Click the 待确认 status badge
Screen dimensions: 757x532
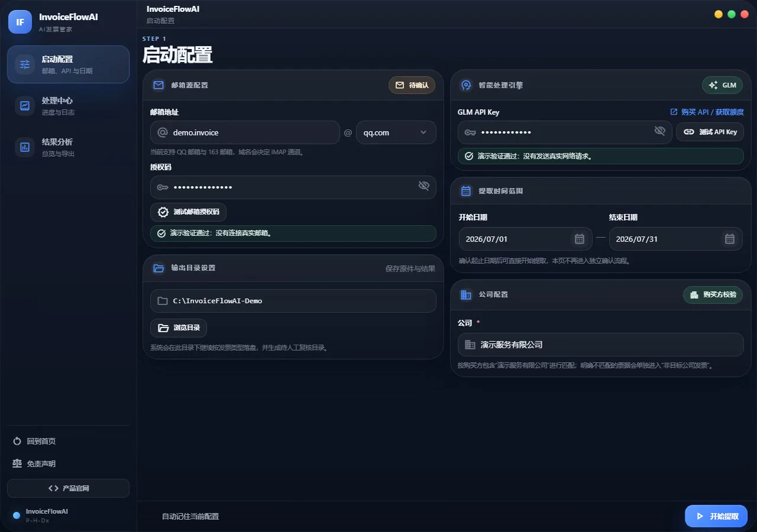click(412, 85)
